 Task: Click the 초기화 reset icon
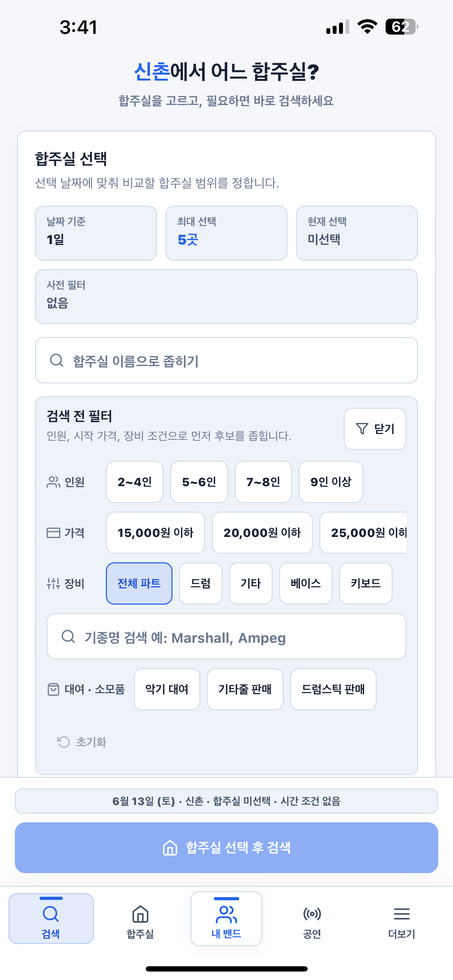[63, 742]
